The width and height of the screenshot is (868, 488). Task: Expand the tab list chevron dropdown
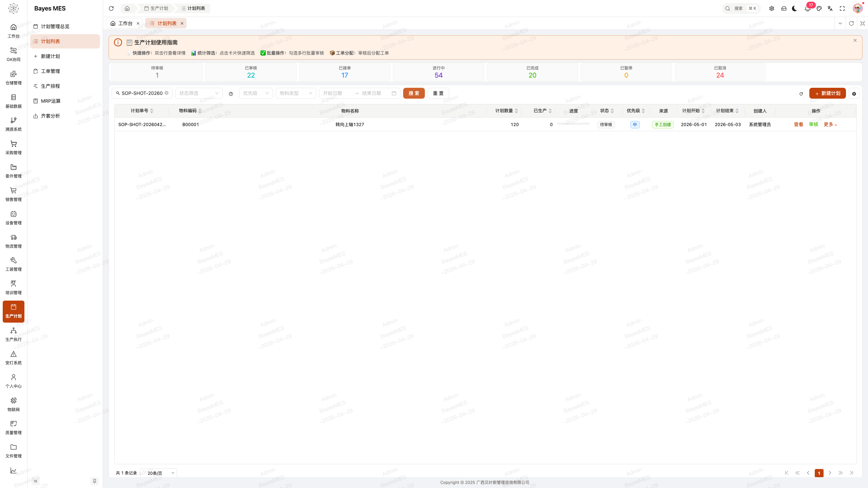tap(840, 23)
